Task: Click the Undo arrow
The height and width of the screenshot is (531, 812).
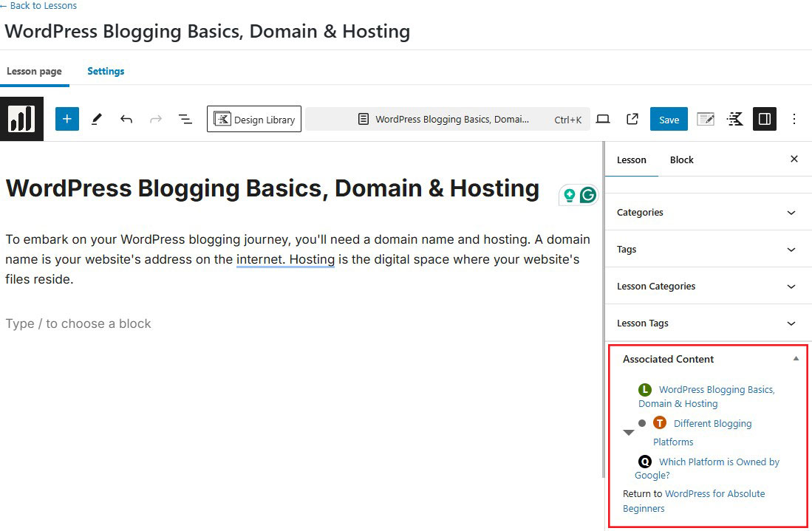Action: click(x=126, y=119)
